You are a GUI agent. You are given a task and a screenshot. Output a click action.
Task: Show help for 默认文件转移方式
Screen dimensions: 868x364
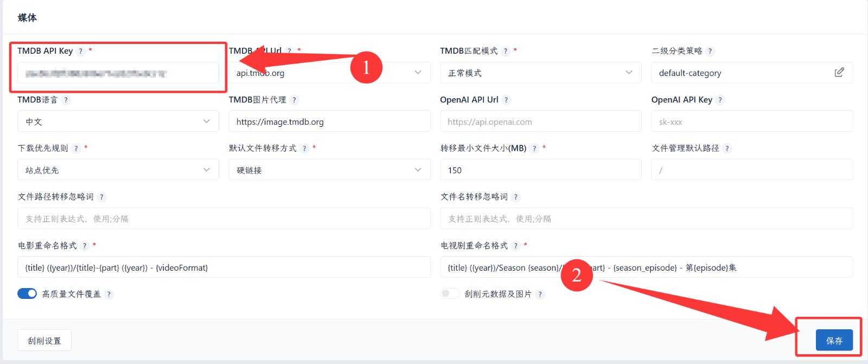[x=304, y=149]
